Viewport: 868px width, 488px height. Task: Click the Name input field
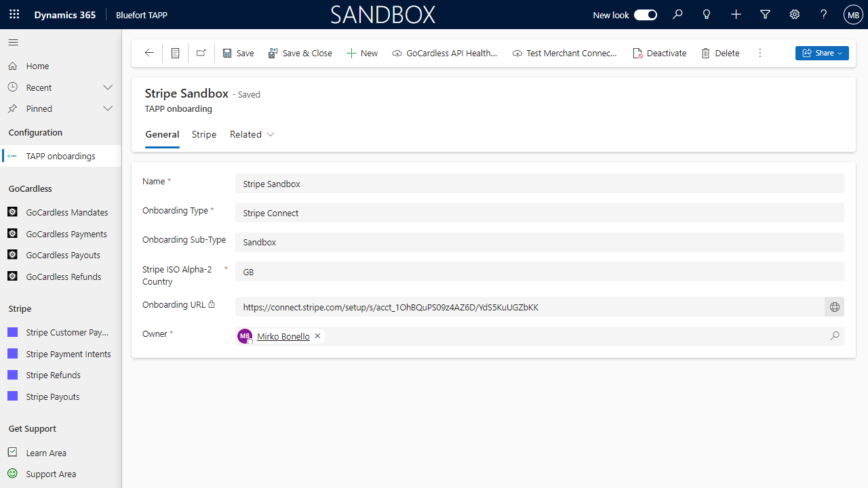(539, 184)
